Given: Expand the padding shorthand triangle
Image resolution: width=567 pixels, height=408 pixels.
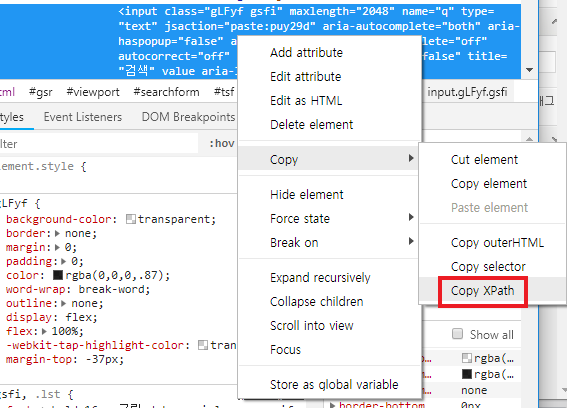Looking at the screenshot, I should (x=64, y=261).
